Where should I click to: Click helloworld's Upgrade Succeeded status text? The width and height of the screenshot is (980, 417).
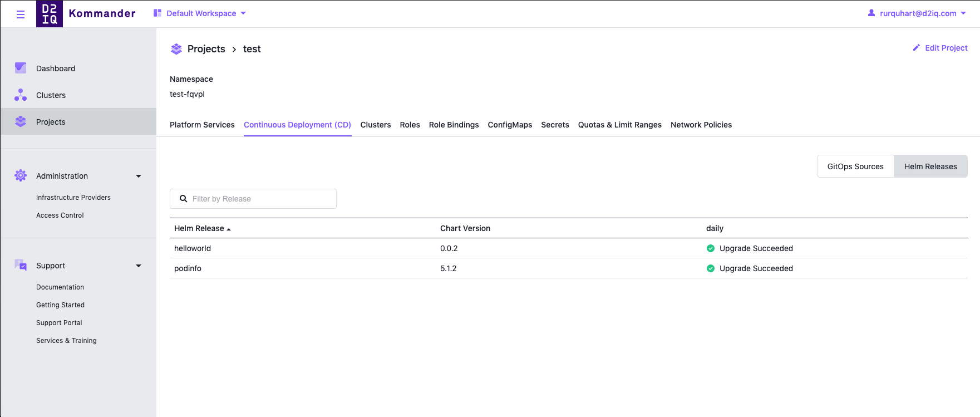(756, 248)
